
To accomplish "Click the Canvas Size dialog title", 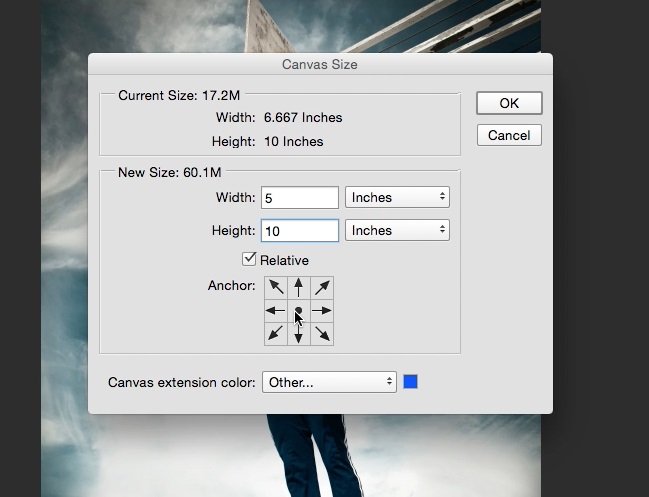I will click(x=320, y=65).
